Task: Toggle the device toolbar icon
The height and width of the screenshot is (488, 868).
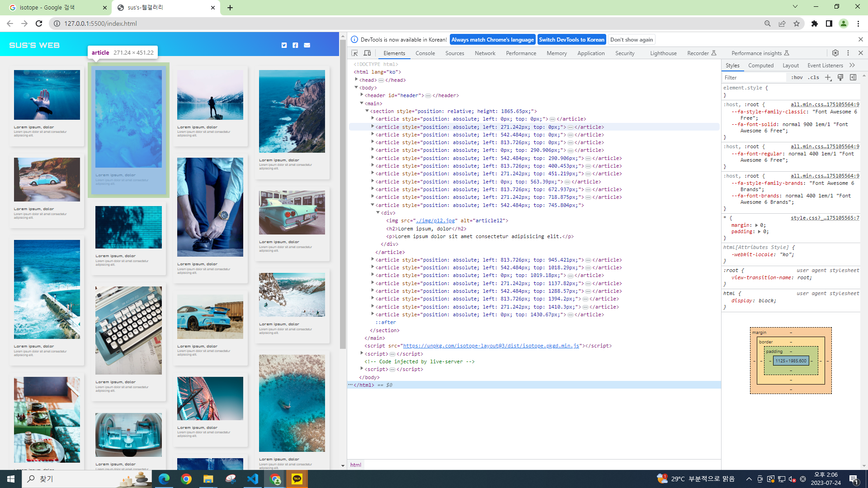Action: (x=367, y=53)
